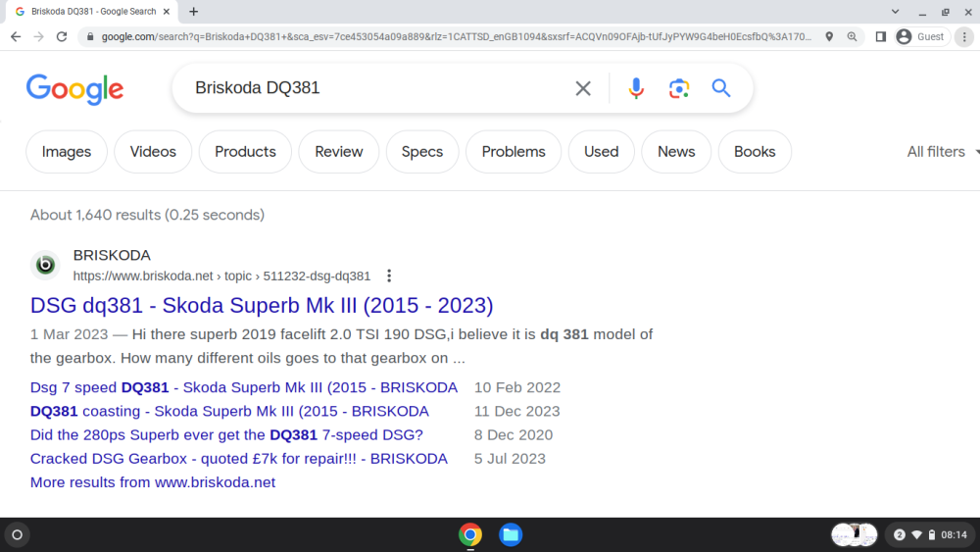Click Chrome icon in the shelf
The height and width of the screenshot is (552, 980).
(x=470, y=534)
